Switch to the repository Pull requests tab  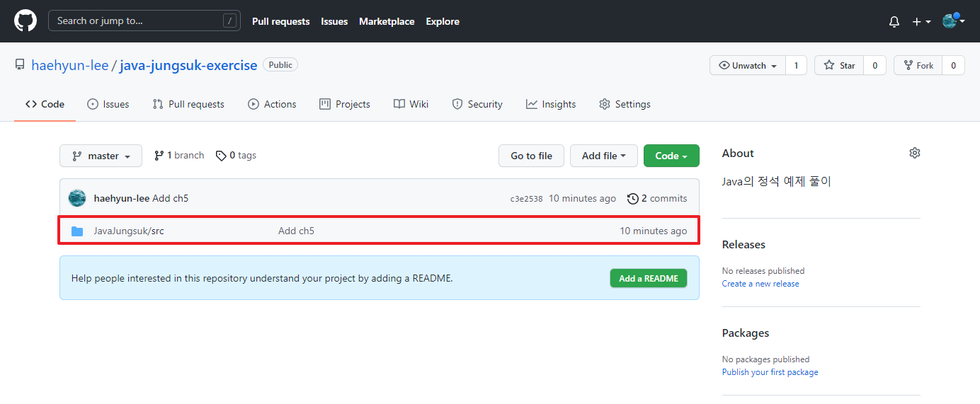tap(188, 104)
